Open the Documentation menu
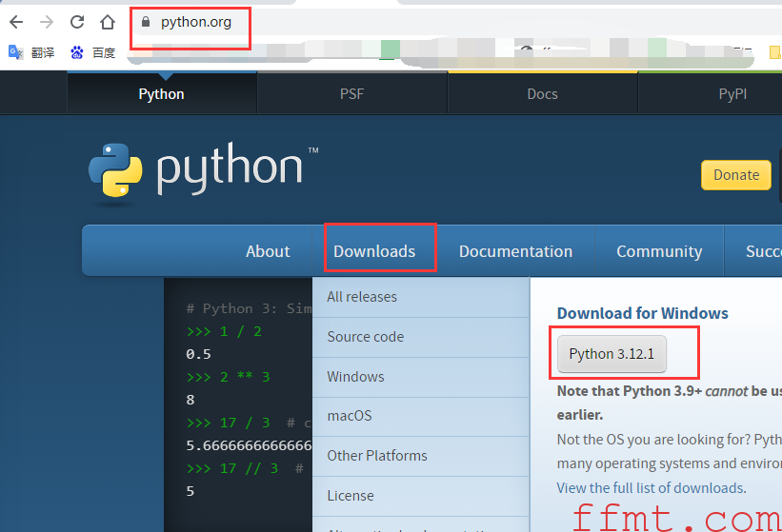Image resolution: width=782 pixels, height=532 pixels. pos(515,251)
